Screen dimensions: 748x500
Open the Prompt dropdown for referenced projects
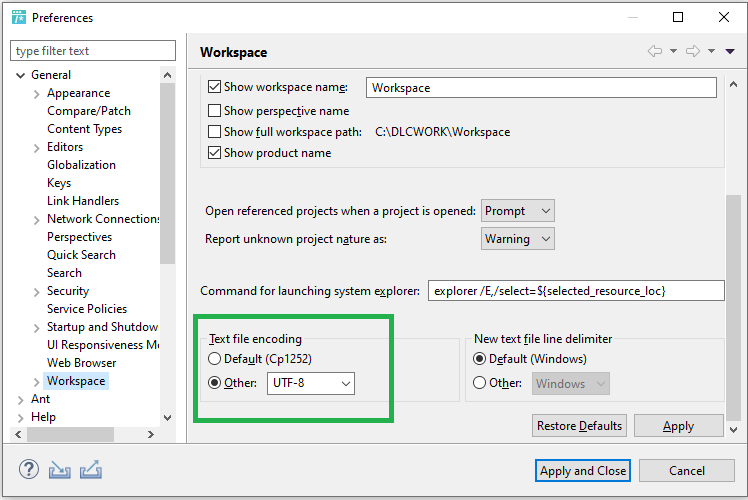coord(517,211)
